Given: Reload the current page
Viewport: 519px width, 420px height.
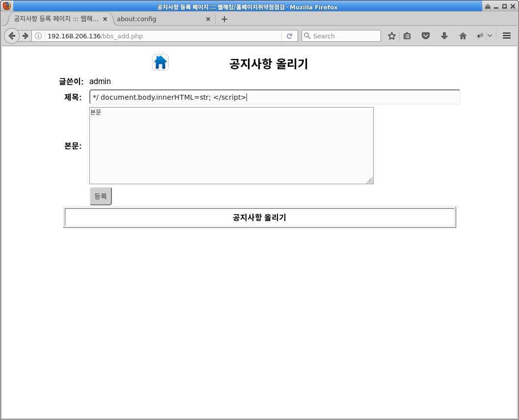Looking at the screenshot, I should pyautogui.click(x=289, y=36).
